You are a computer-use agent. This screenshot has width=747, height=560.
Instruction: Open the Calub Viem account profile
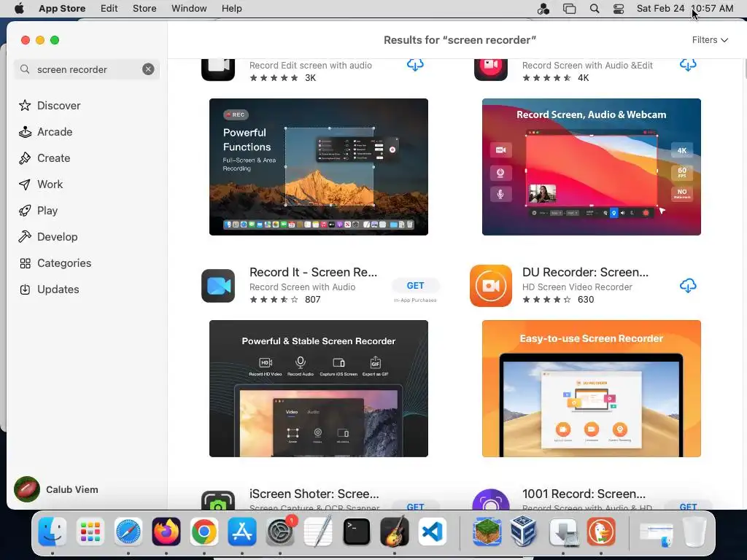[56, 489]
